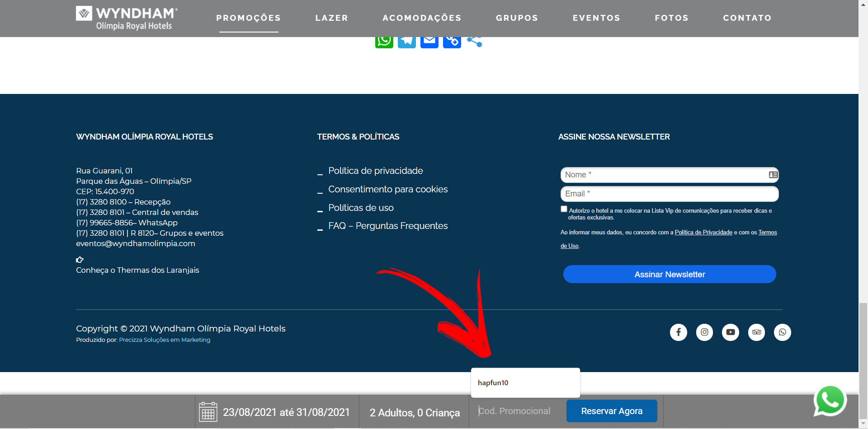Open the YouTube social icon
Image resolution: width=868 pixels, height=429 pixels.
pos(731,332)
